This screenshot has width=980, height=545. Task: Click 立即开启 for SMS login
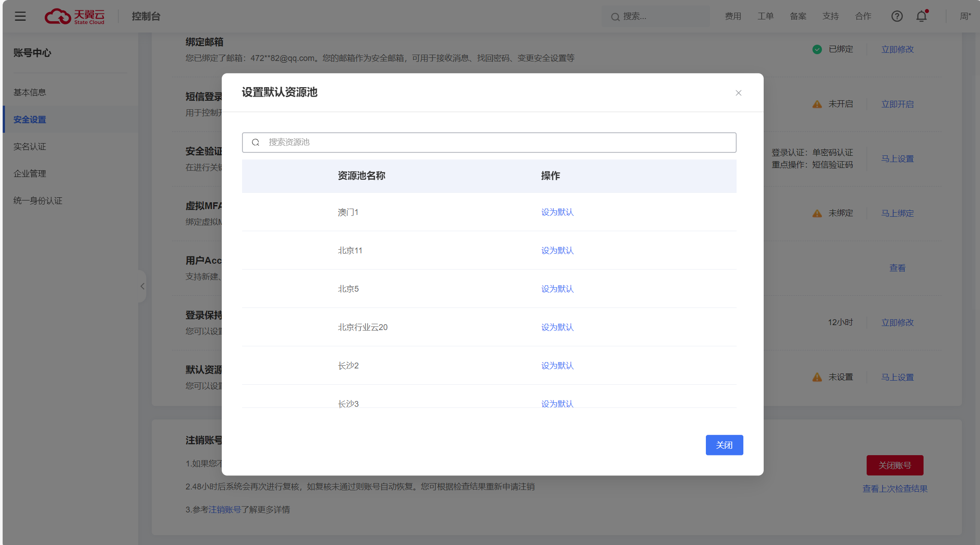coord(897,104)
